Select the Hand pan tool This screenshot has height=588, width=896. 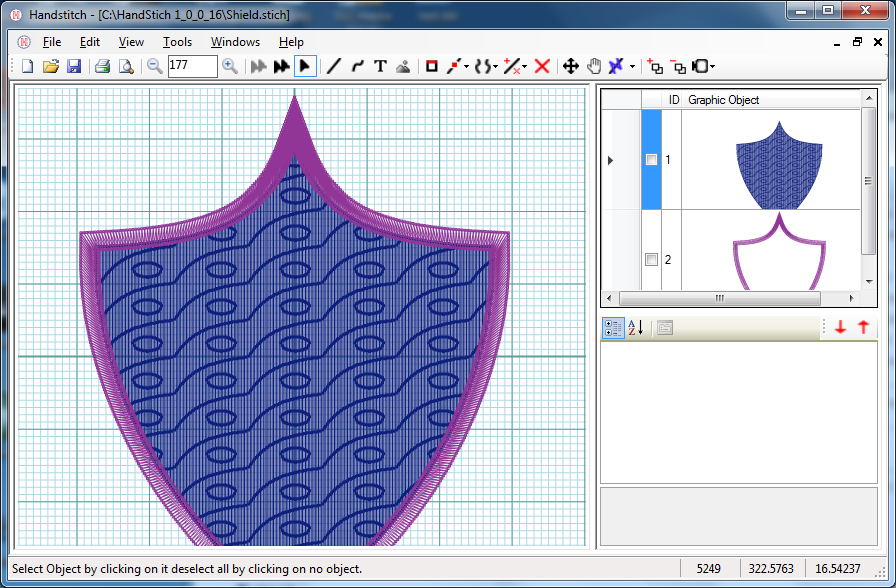coord(594,66)
